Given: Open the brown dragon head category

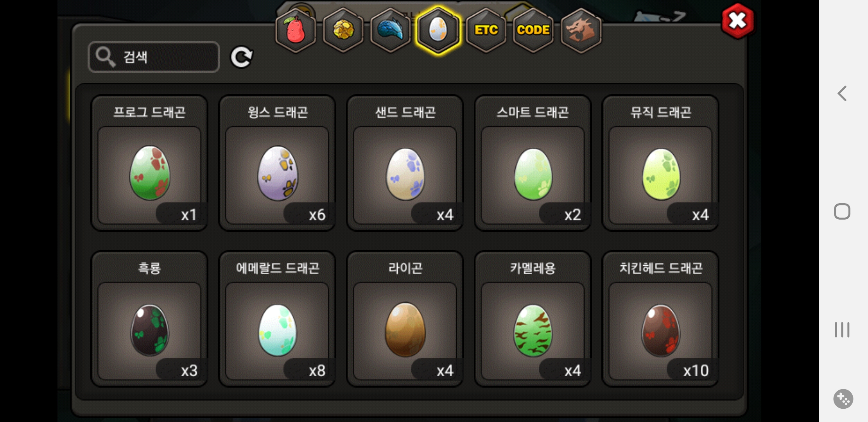Looking at the screenshot, I should click(x=581, y=30).
